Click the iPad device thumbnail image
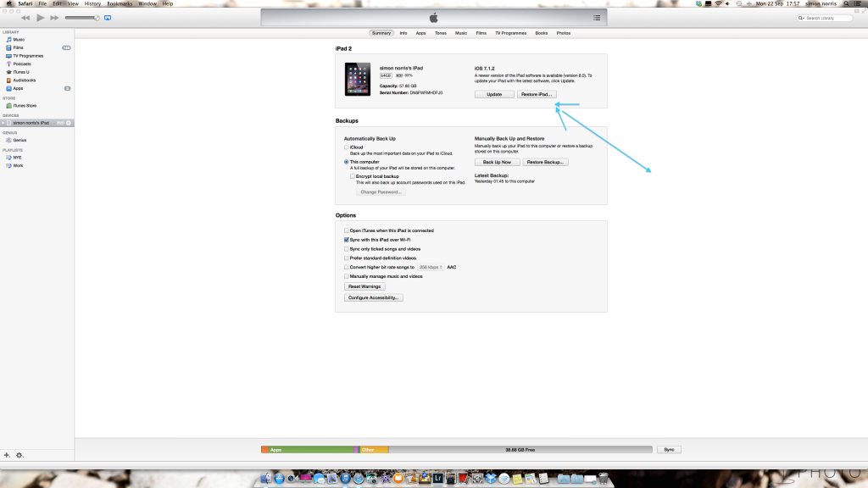The width and height of the screenshot is (868, 488). pyautogui.click(x=358, y=79)
